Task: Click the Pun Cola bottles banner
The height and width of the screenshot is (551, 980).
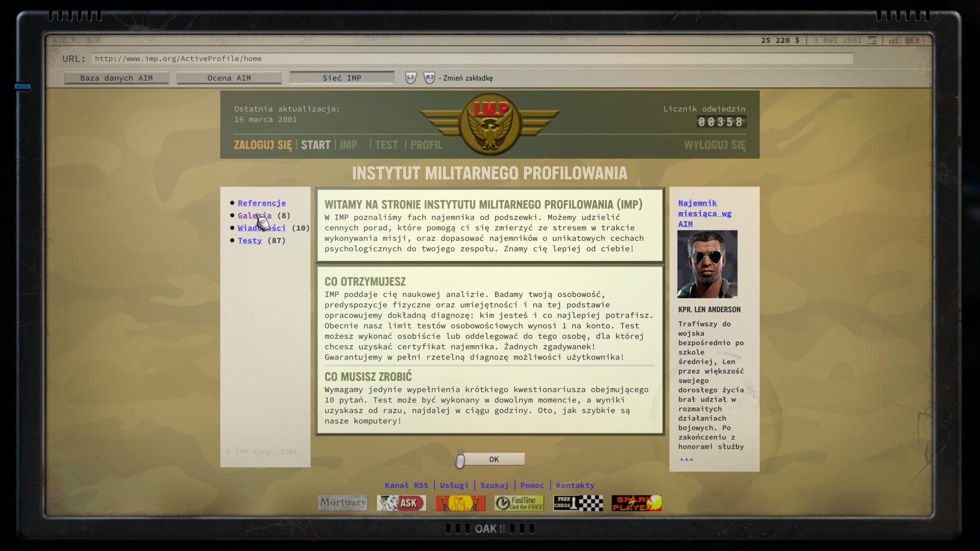Action: click(460, 503)
